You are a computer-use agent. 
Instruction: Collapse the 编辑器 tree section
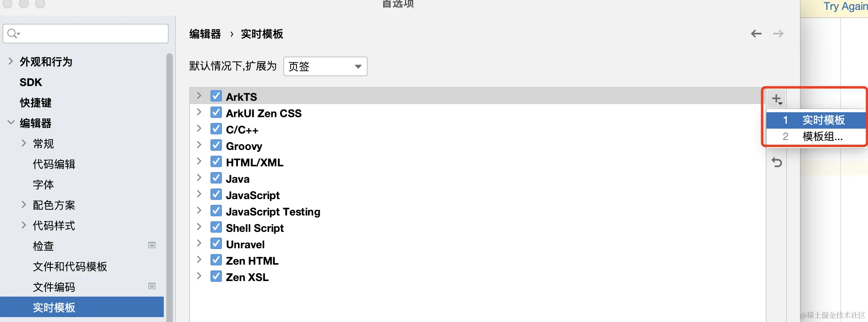pos(11,122)
